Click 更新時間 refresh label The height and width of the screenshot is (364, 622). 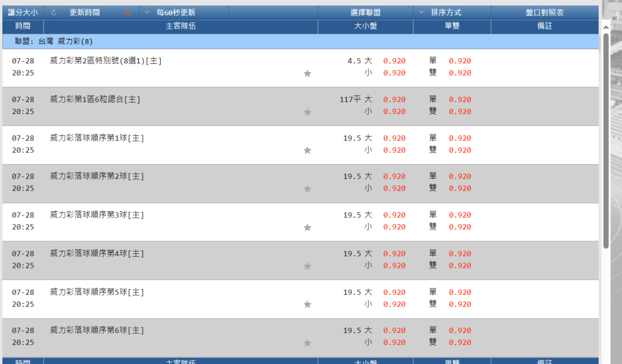tap(85, 13)
